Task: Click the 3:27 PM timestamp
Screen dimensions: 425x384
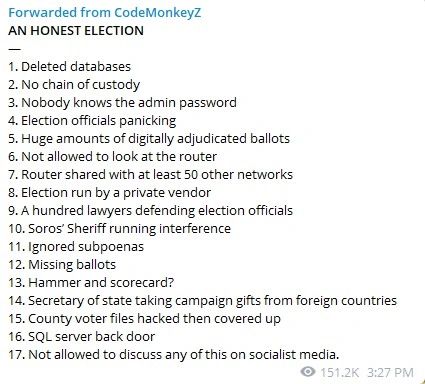Action: click(390, 372)
